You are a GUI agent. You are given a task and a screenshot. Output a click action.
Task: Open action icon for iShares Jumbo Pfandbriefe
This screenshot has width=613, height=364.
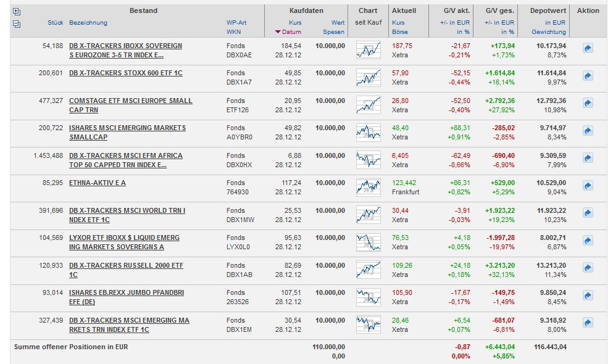(588, 296)
